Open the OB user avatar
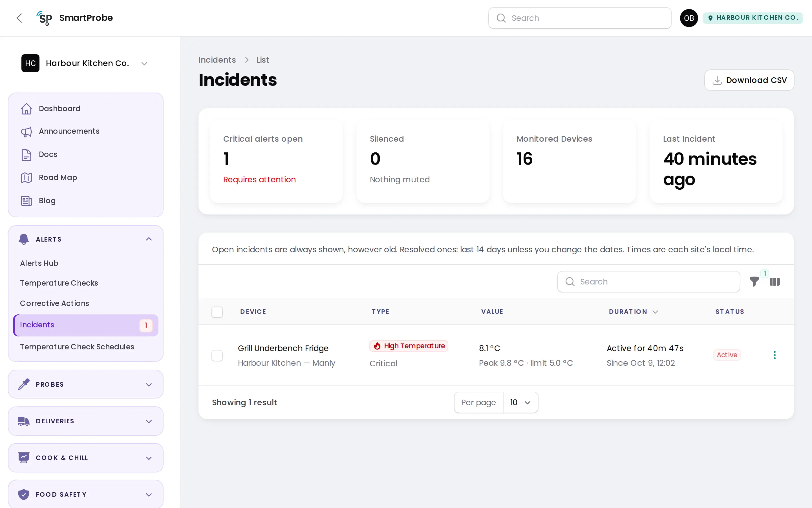 pos(689,18)
